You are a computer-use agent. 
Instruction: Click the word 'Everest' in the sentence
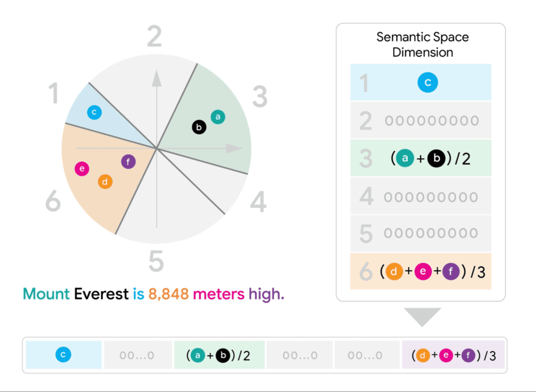point(101,294)
